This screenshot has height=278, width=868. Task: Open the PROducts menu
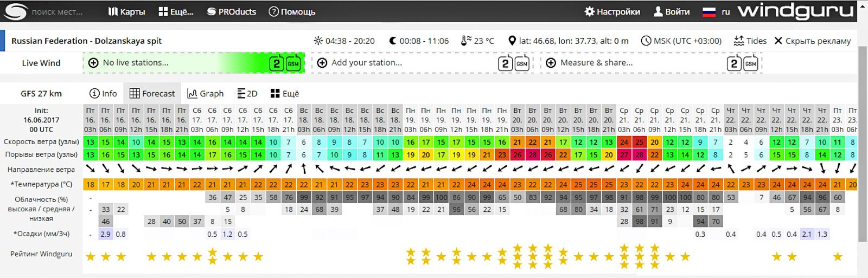[231, 12]
